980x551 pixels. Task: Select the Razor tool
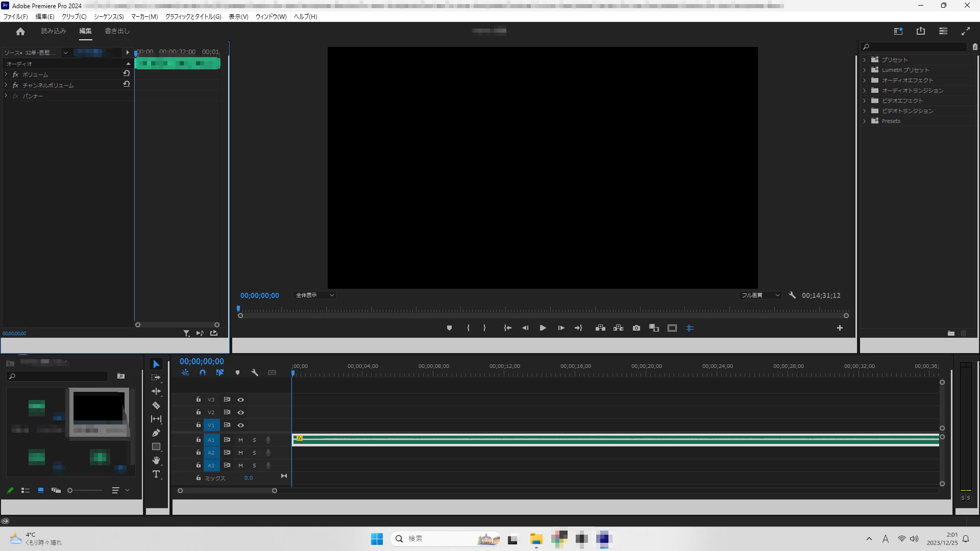click(156, 406)
